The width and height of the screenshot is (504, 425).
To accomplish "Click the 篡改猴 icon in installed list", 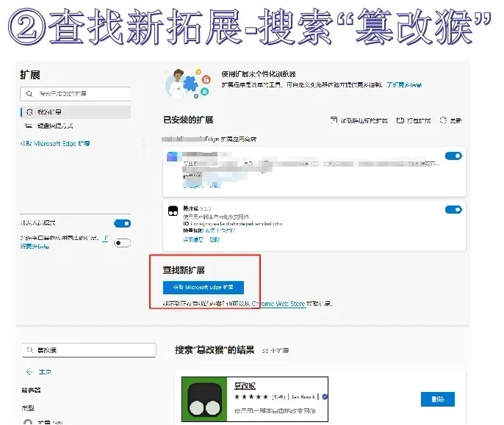I will pos(173,211).
